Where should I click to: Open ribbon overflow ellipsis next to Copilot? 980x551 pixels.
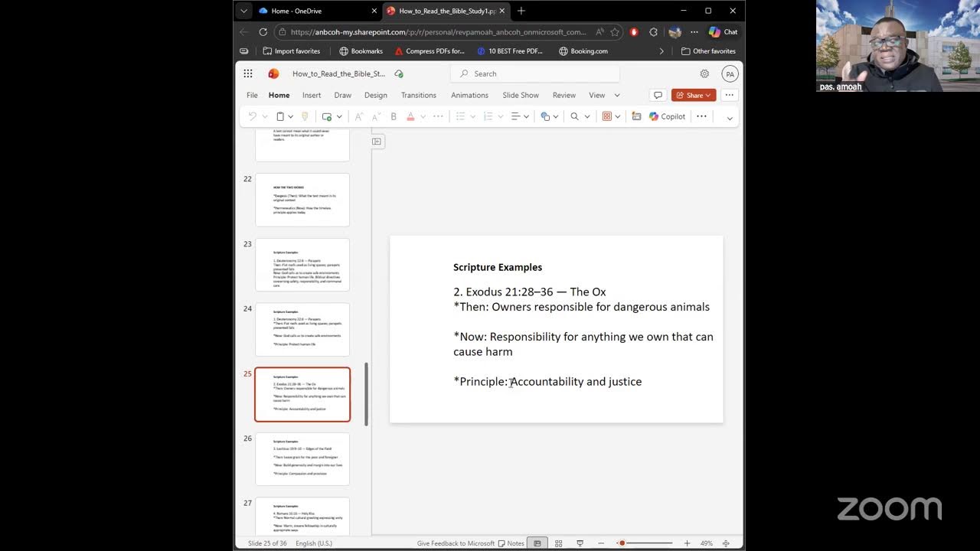(x=701, y=116)
